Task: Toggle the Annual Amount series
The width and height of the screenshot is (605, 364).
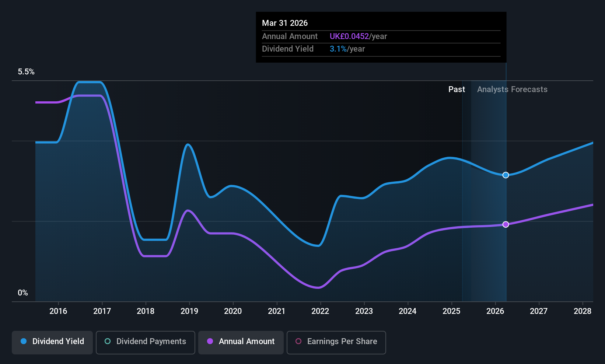Action: click(x=241, y=342)
